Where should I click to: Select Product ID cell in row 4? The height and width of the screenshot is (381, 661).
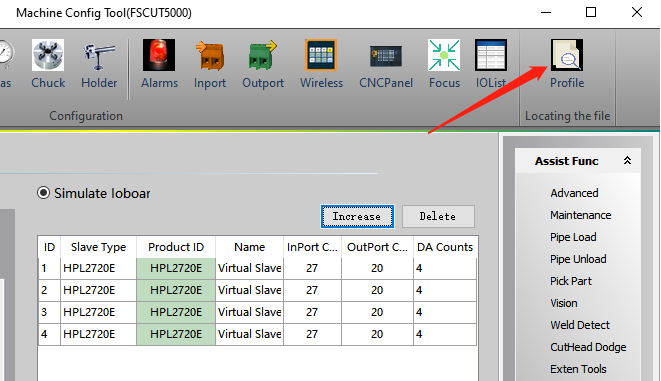[176, 334]
